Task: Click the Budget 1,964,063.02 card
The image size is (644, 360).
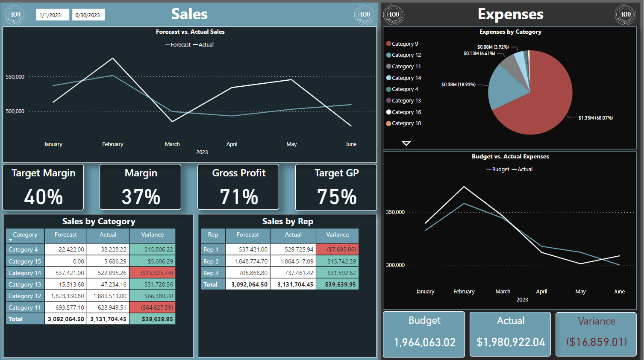Action: pos(424,334)
